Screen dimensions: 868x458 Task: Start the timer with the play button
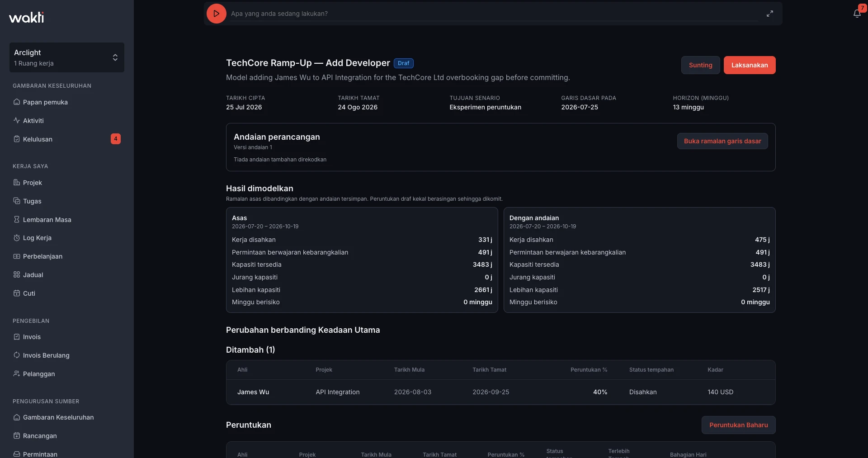[x=216, y=14]
